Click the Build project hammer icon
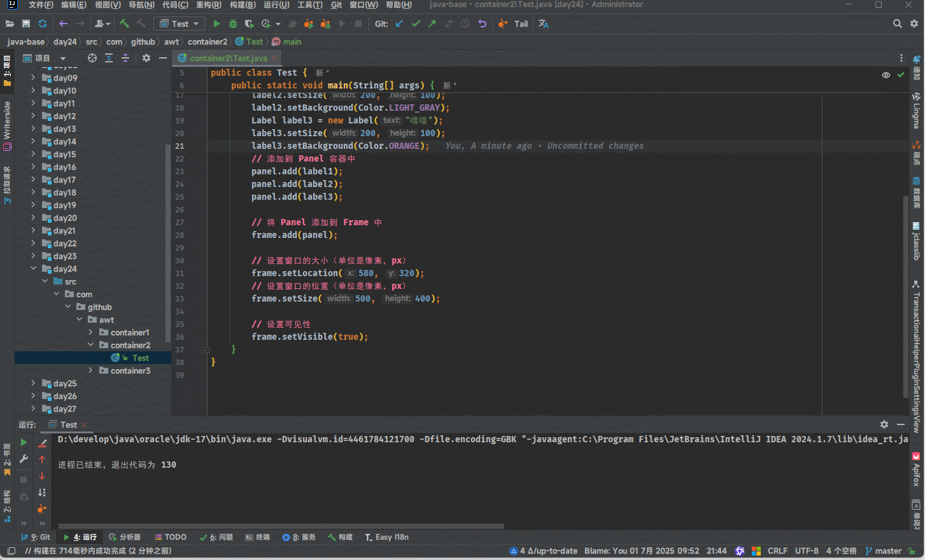 (125, 24)
